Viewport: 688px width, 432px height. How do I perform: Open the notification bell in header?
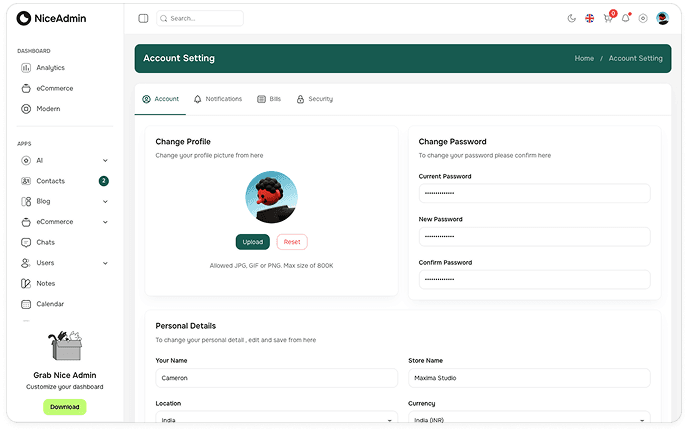point(625,18)
